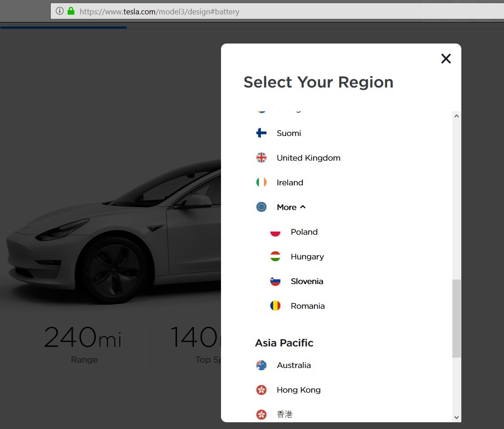Viewport: 504px width, 429px height.
Task: Click the Ireland flag icon
Action: pos(261,183)
